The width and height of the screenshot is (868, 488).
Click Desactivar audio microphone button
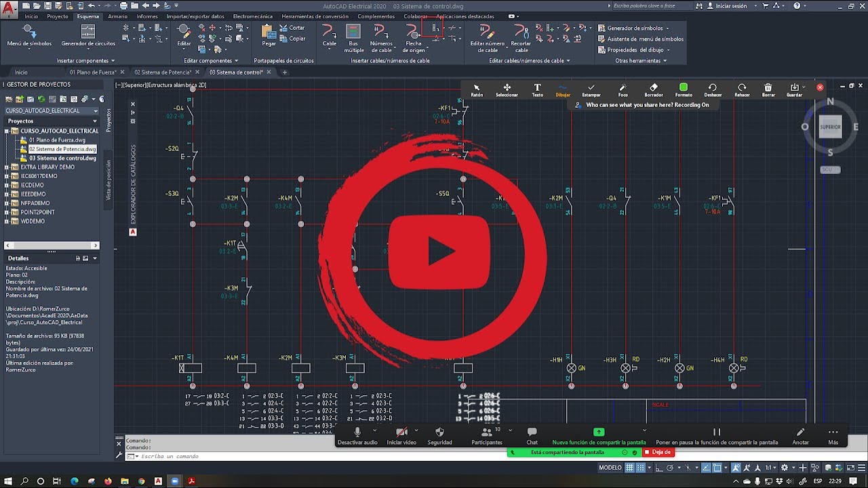tap(357, 436)
